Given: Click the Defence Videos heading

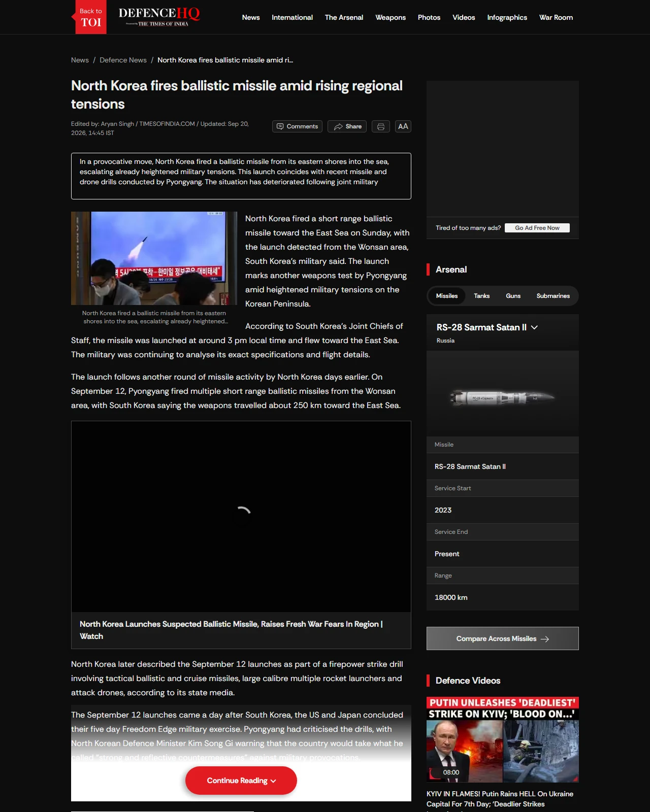Looking at the screenshot, I should click(x=468, y=681).
